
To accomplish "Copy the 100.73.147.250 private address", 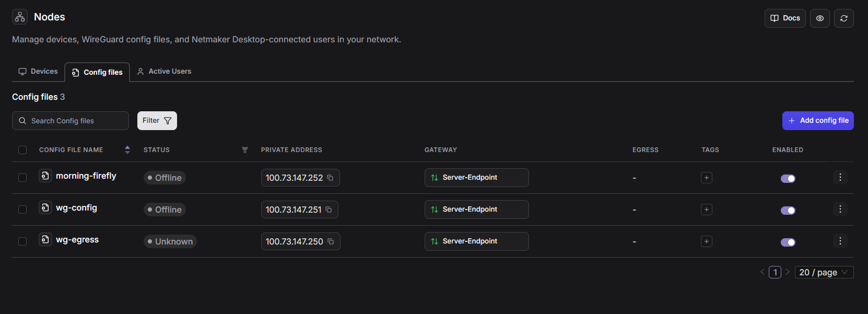I will pyautogui.click(x=331, y=241).
